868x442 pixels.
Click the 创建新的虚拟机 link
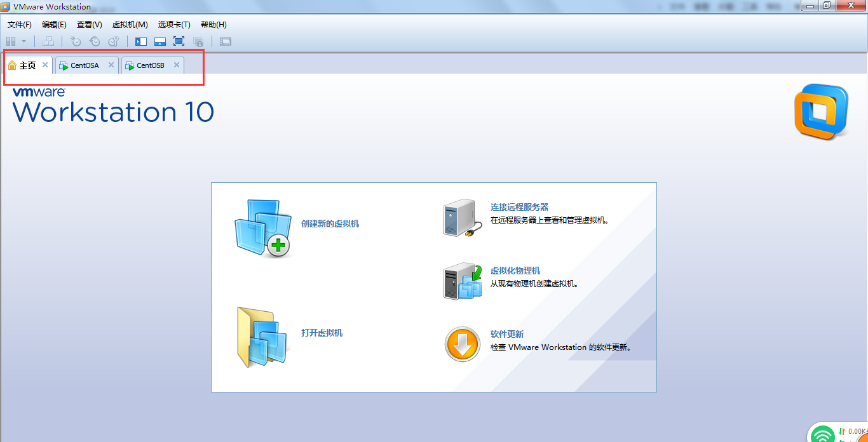[330, 224]
